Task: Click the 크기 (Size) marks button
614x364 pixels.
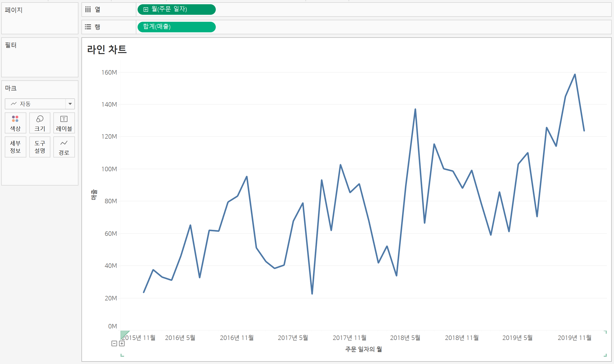Action: coord(40,123)
